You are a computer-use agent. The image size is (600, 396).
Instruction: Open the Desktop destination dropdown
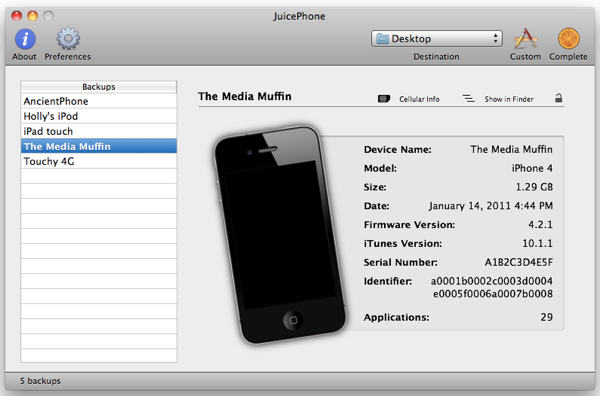437,39
